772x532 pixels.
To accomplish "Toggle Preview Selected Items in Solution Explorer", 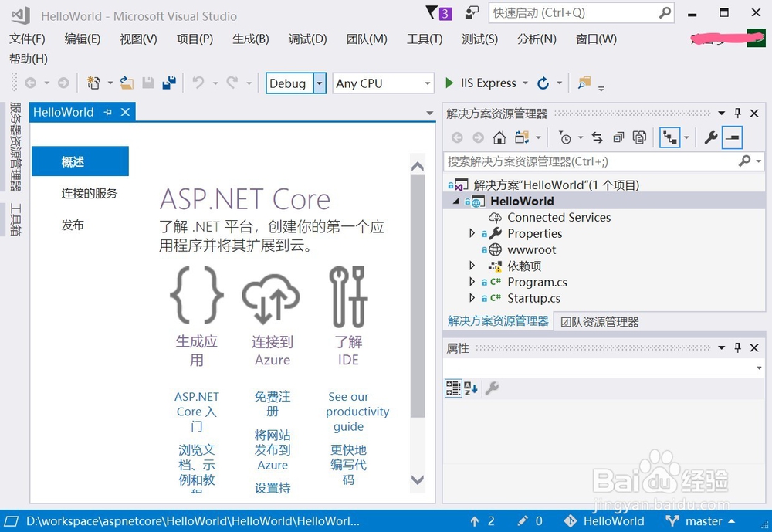I will point(731,137).
